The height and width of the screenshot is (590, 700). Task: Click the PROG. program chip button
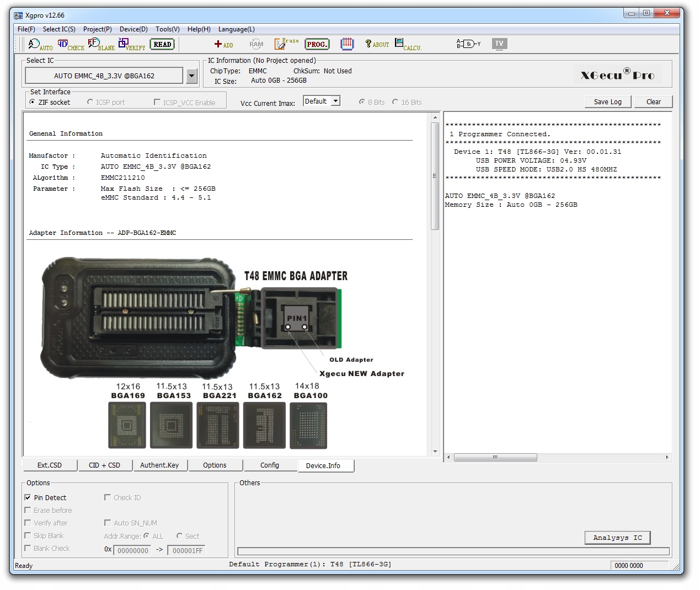point(317,44)
